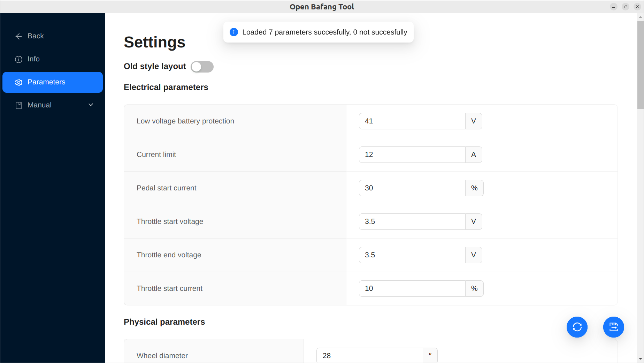Edit Throttle start current field
Screen dimensions: 644x363
click(x=412, y=288)
